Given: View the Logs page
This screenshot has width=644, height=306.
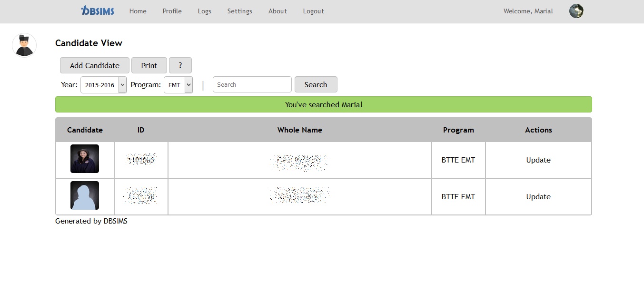Looking at the screenshot, I should [x=204, y=11].
